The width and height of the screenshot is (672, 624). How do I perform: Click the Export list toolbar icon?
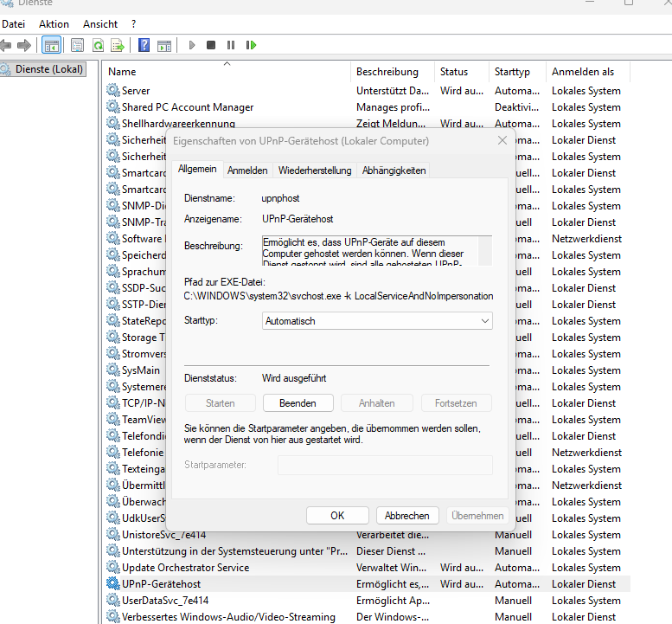tap(118, 45)
